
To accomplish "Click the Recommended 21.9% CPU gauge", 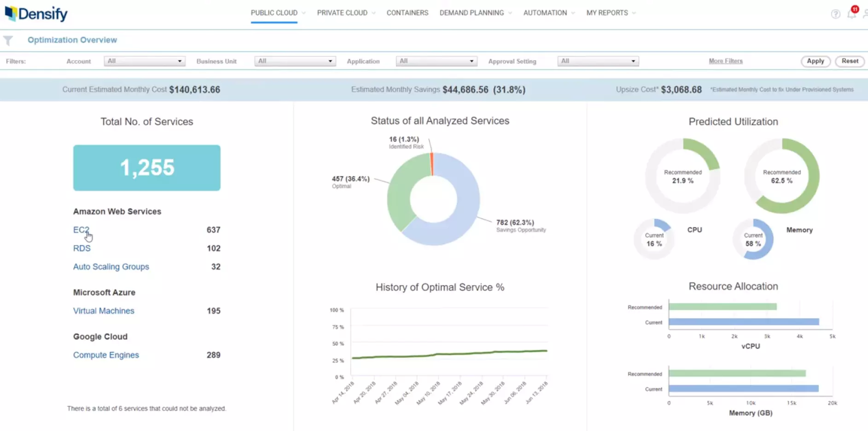I will click(x=682, y=176).
